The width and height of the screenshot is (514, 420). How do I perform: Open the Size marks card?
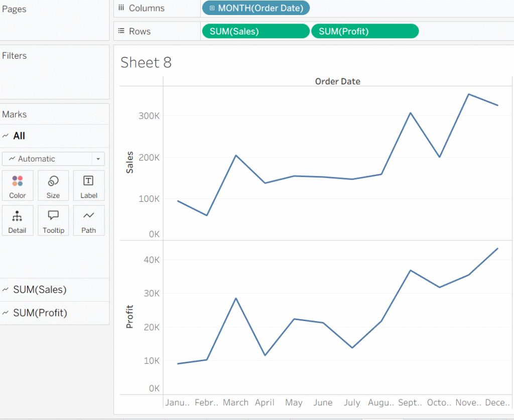(x=53, y=186)
